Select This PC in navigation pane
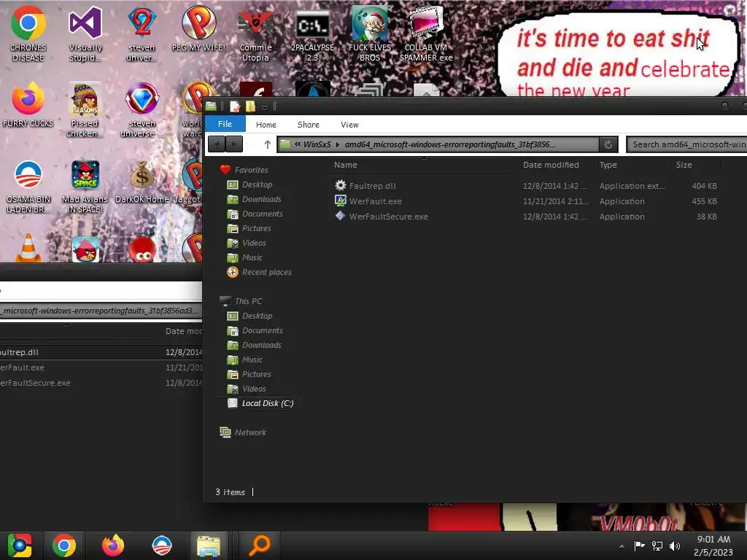This screenshot has height=560, width=747. [248, 301]
